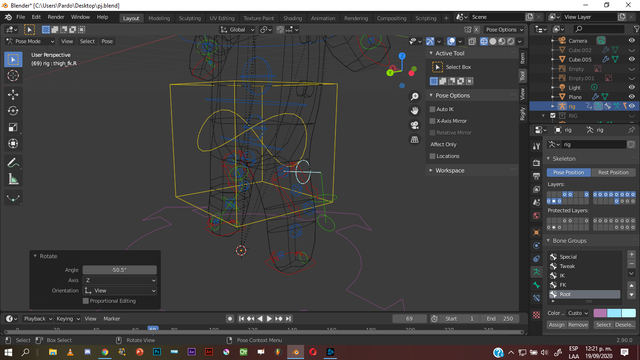Viewport: 640px width, 360px height.
Task: Select the Root bone group
Action: tap(584, 294)
